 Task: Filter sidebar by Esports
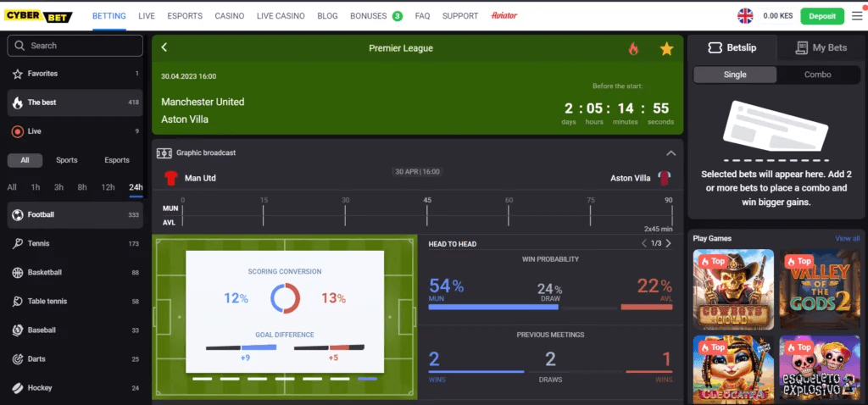point(117,160)
